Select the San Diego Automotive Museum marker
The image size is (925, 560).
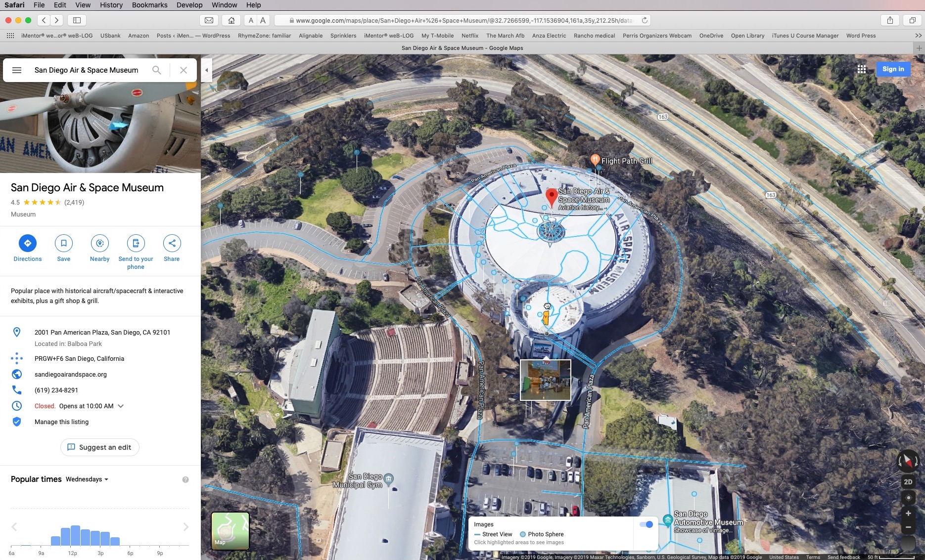pyautogui.click(x=668, y=520)
